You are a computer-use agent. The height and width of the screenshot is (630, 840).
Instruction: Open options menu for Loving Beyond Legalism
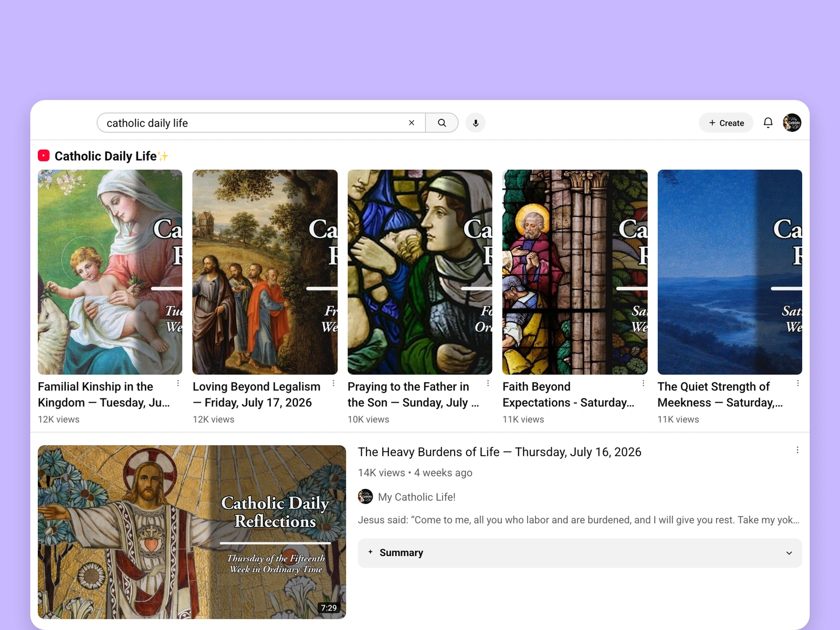333,383
